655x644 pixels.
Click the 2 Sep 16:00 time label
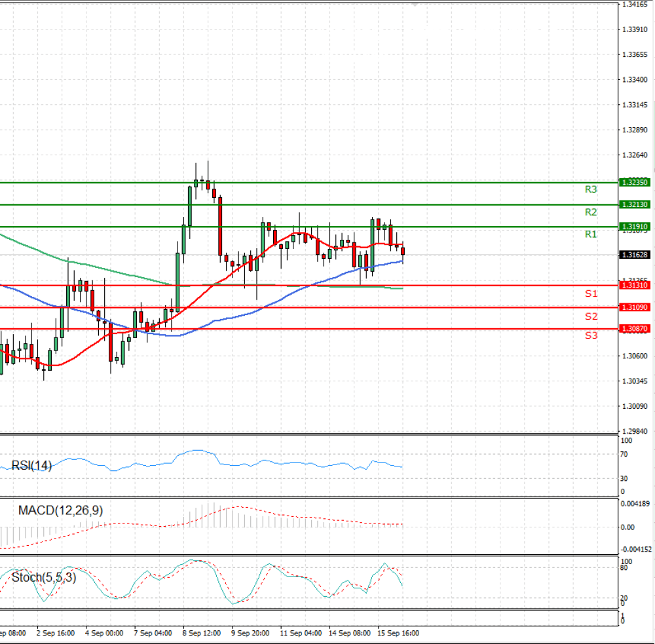(x=56, y=633)
